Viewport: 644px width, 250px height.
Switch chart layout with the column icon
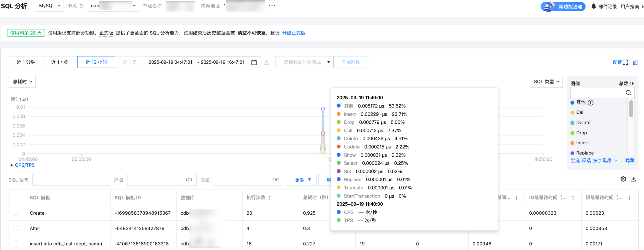pyautogui.click(x=635, y=62)
